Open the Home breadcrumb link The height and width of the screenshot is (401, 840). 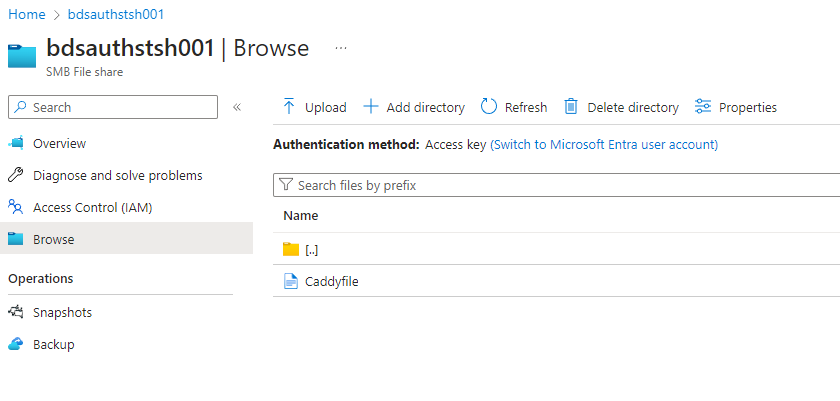27,14
